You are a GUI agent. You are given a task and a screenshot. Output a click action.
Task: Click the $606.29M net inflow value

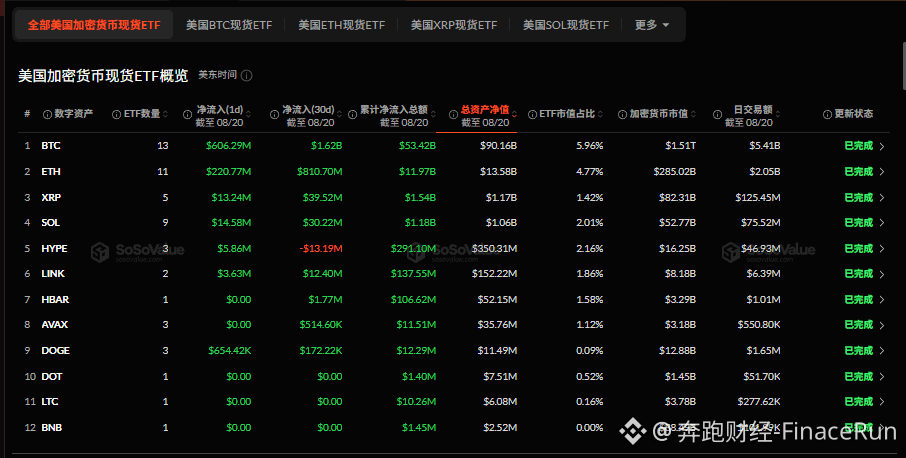pyautogui.click(x=228, y=146)
